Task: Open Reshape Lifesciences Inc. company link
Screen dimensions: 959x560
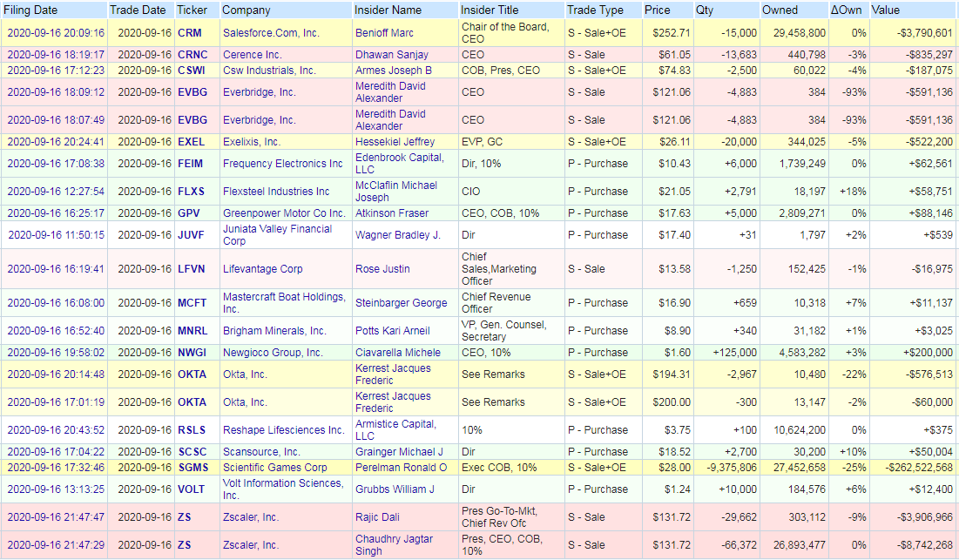Action: tap(283, 430)
